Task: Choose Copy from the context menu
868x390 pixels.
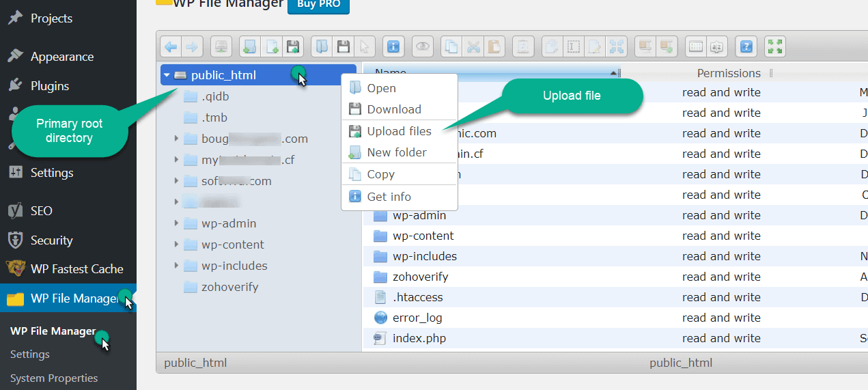Action: tap(400, 174)
